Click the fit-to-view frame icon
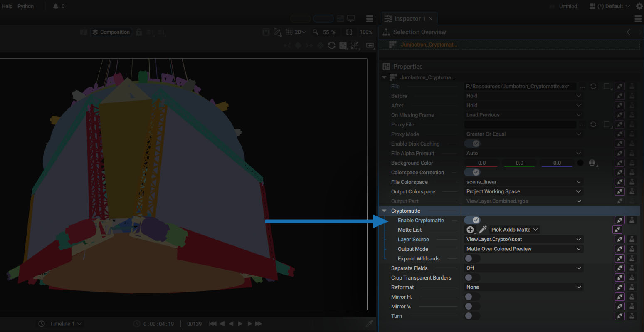 point(349,32)
